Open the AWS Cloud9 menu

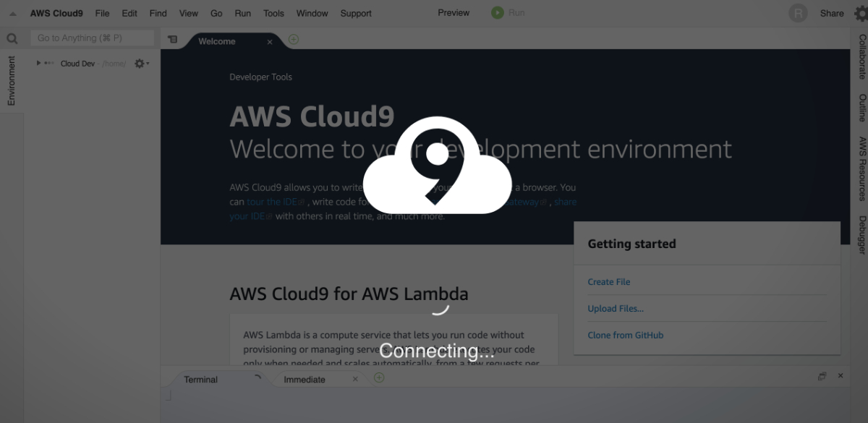(57, 13)
